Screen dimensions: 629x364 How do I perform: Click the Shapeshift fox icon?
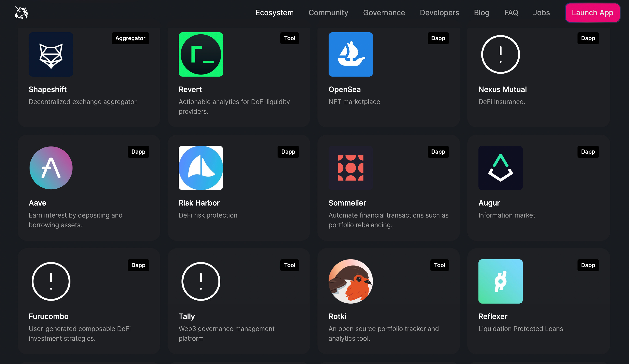tap(51, 54)
